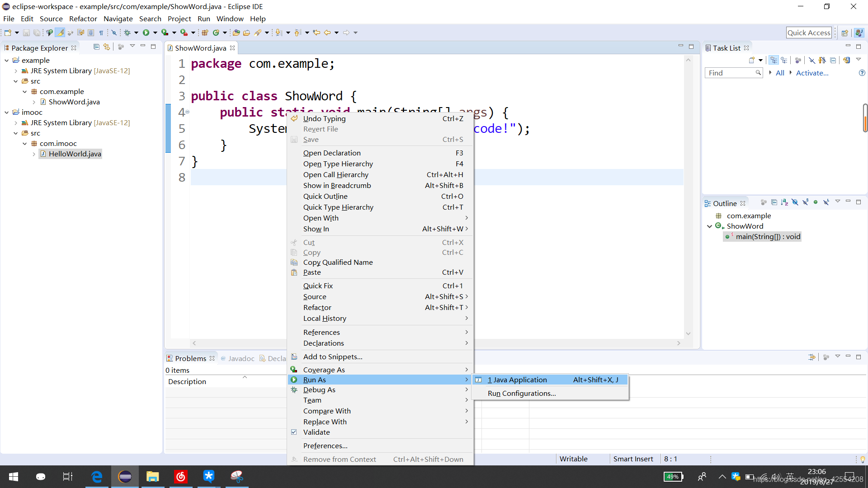The width and height of the screenshot is (868, 488).
Task: Switch to the Javadoc tab
Action: 237,358
